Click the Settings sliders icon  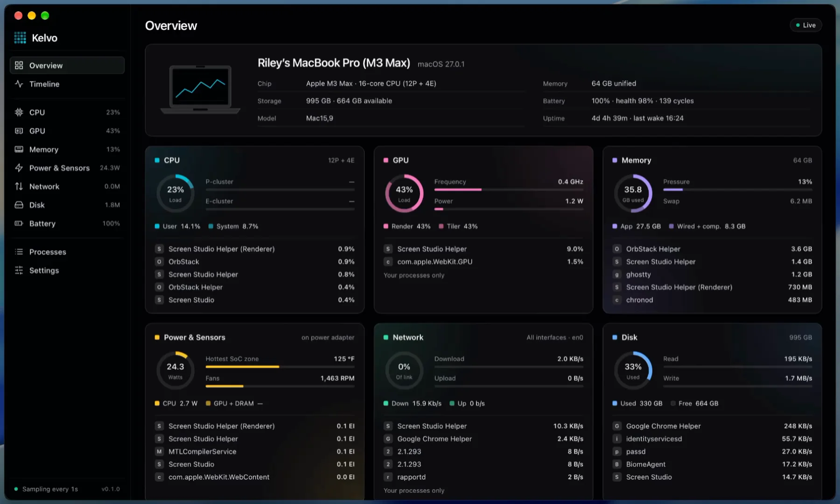(19, 270)
